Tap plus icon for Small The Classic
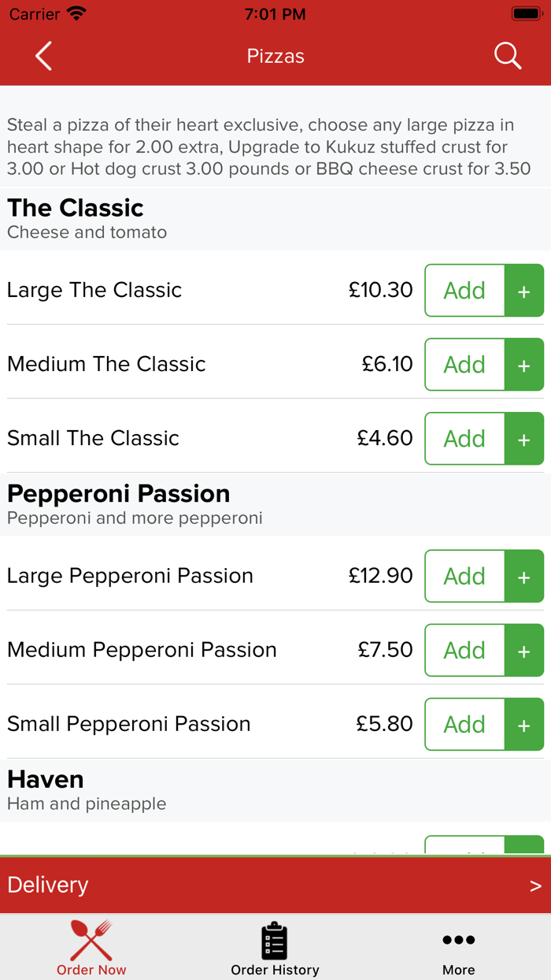The height and width of the screenshot is (980, 551). (523, 439)
